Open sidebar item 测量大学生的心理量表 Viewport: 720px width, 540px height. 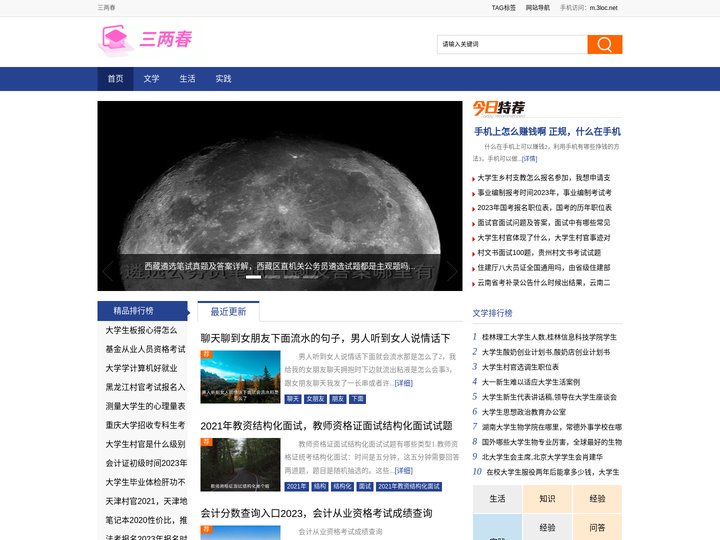[146, 406]
